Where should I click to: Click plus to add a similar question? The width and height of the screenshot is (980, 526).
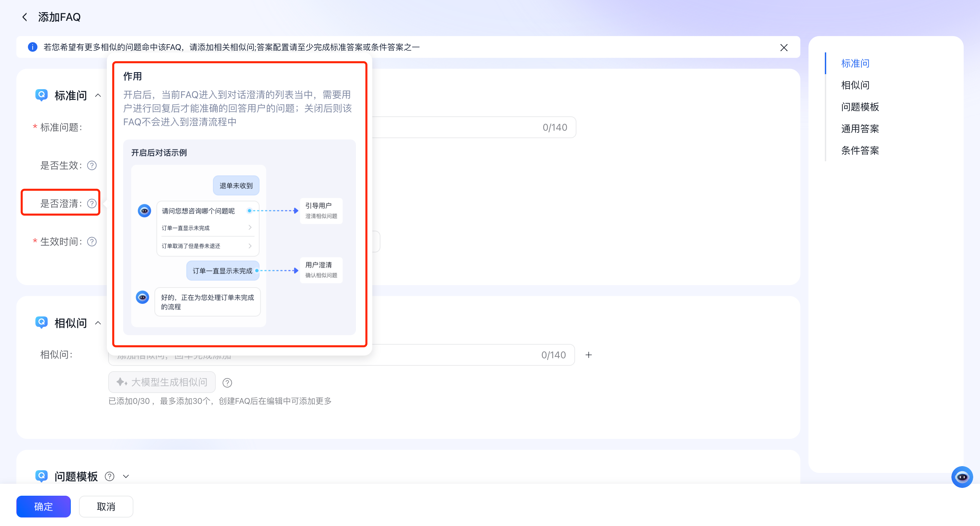589,355
